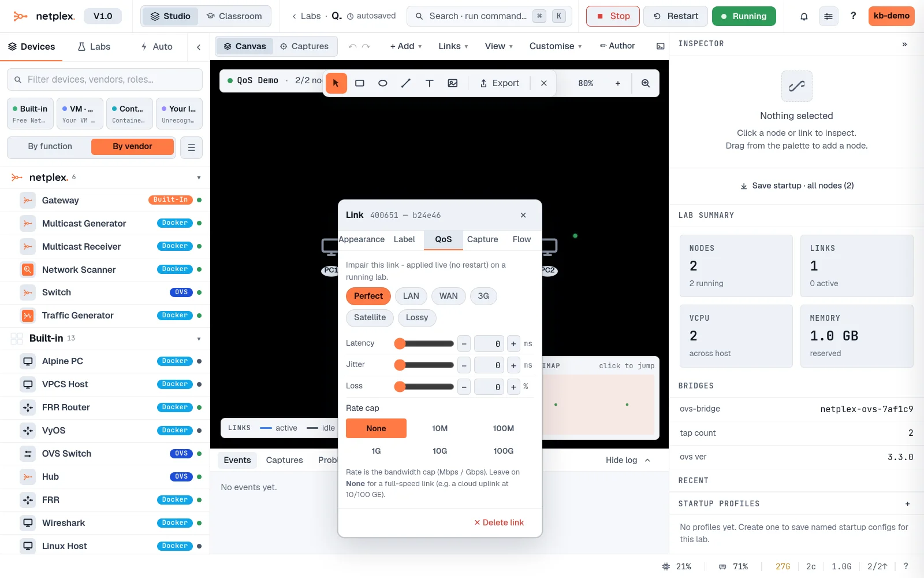Click the Loss slider handle
This screenshot has height=578, width=924.
click(x=400, y=387)
